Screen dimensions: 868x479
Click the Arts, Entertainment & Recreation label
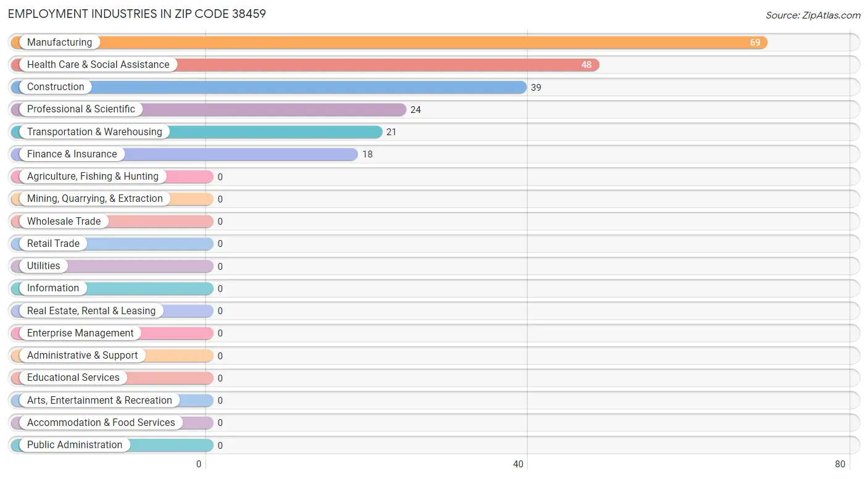[99, 401]
